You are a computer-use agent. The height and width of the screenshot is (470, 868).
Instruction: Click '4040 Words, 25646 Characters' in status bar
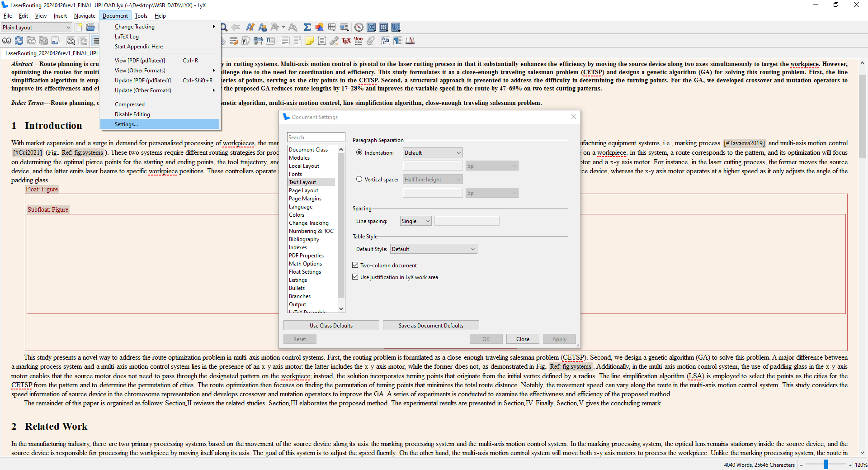click(x=759, y=465)
